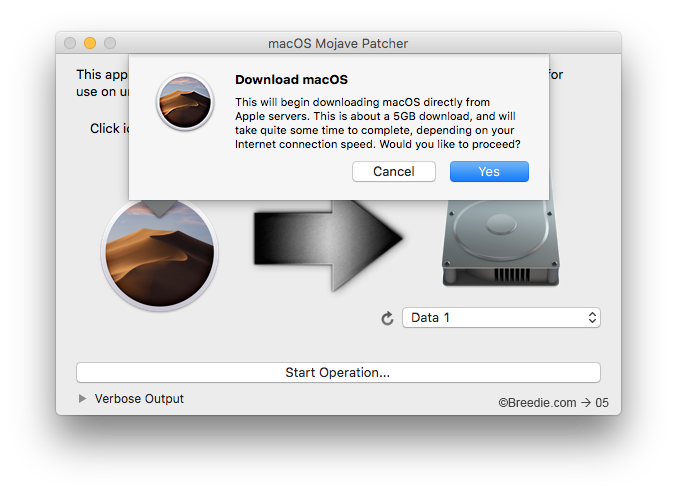Open the Data 1 volume dropdown
Screen dimensions: 677x495
click(501, 317)
